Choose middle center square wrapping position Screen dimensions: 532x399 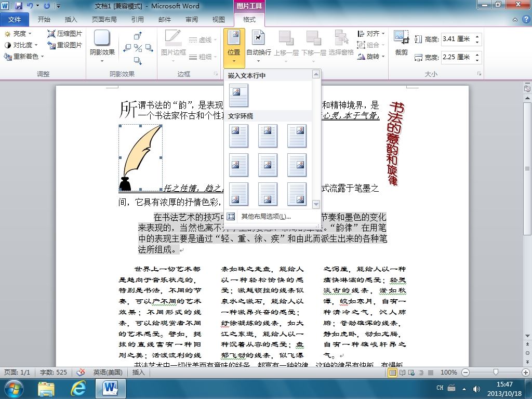click(x=268, y=165)
